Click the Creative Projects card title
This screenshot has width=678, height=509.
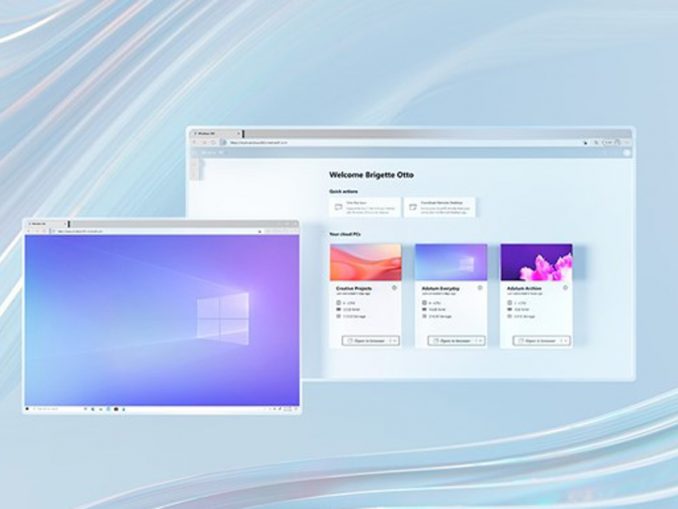pyautogui.click(x=354, y=288)
